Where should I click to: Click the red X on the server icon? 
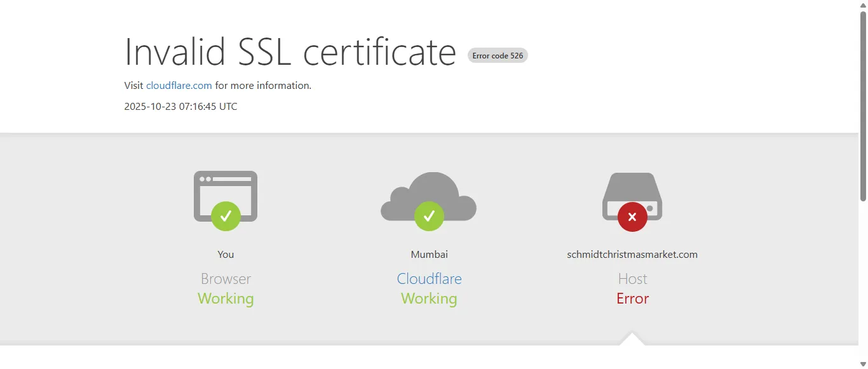(632, 217)
